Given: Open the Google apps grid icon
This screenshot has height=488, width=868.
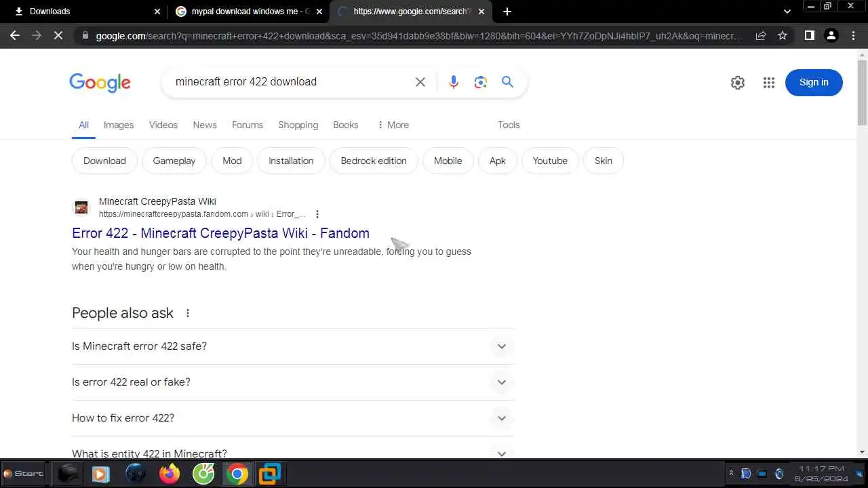Looking at the screenshot, I should tap(768, 83).
